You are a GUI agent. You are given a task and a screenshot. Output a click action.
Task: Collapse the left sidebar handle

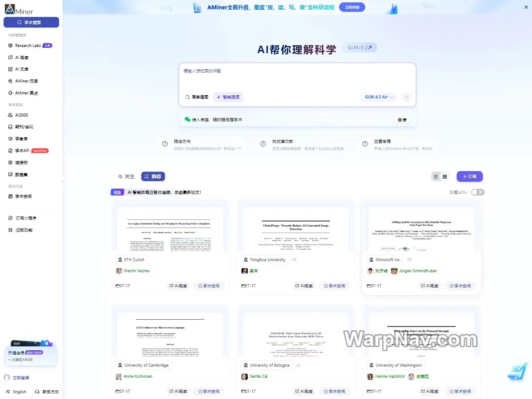(x=63, y=182)
